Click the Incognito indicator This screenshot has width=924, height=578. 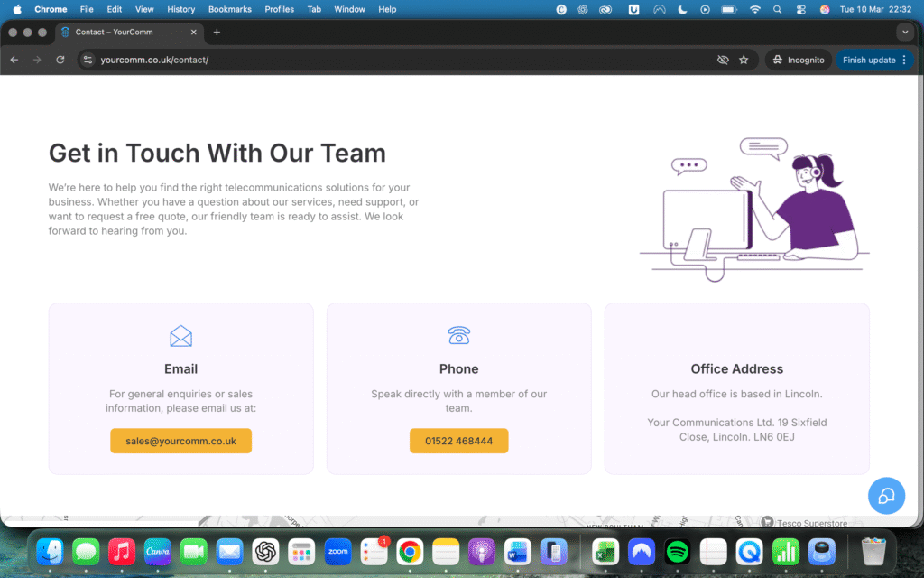(798, 60)
